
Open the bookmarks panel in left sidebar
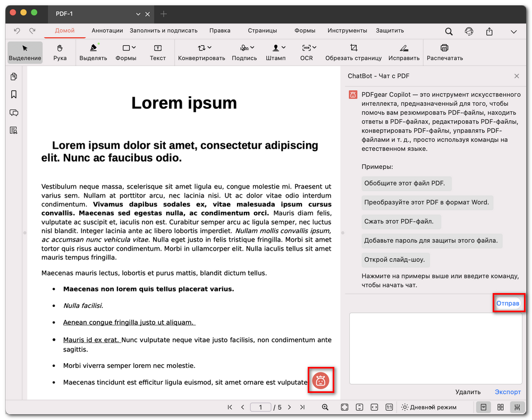pos(14,95)
